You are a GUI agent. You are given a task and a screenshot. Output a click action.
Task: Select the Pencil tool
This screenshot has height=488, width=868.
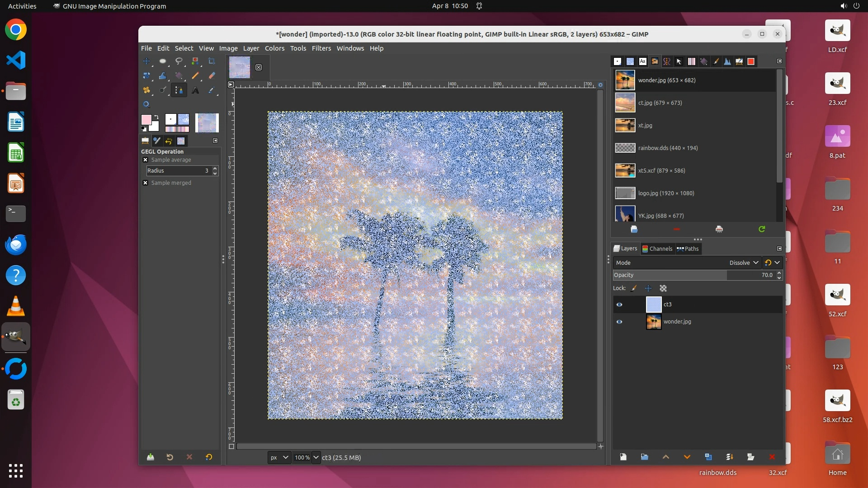coord(195,75)
